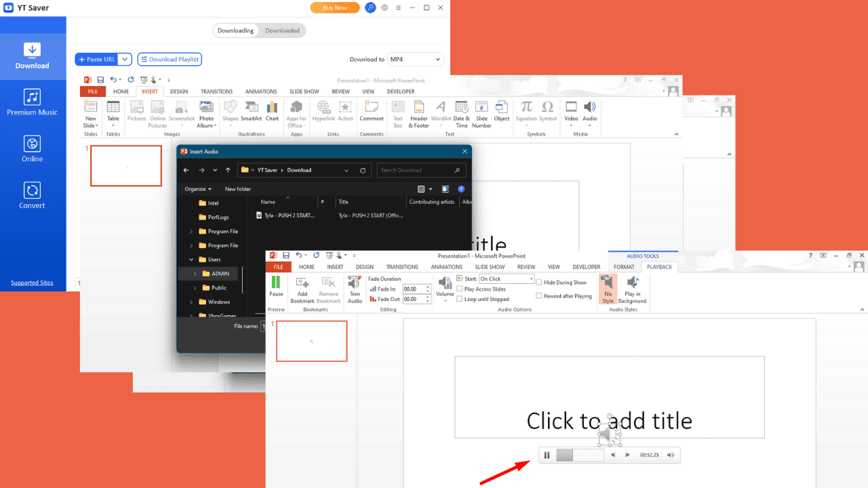
Task: Click New Slide in the Insert ribbon
Action: tap(90, 114)
